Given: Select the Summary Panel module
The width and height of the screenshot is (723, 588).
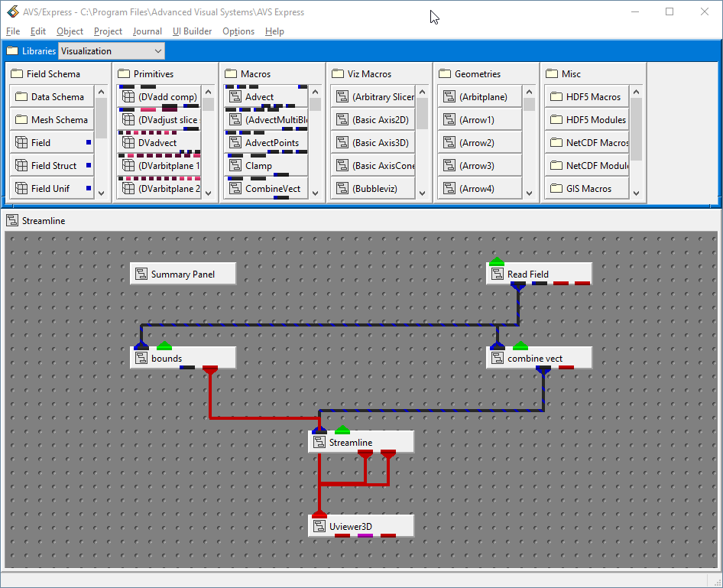Looking at the screenshot, I should pyautogui.click(x=183, y=274).
